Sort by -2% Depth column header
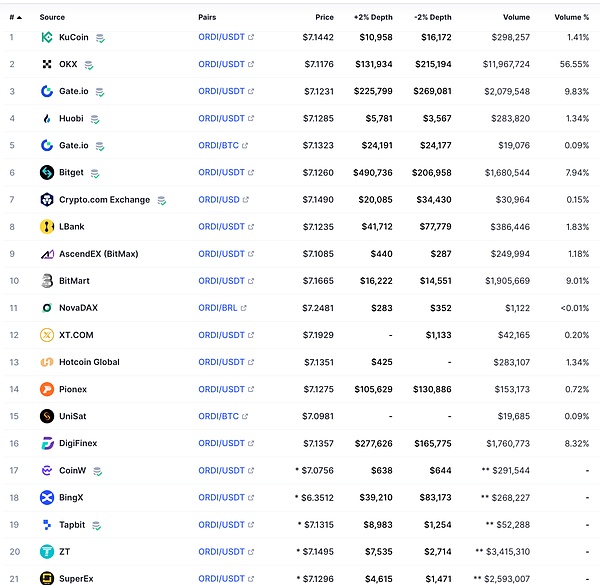Viewport: 600px width, 585px height. click(432, 17)
